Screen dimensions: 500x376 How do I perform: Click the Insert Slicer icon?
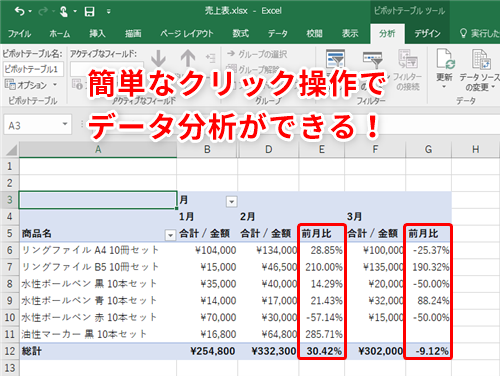pyautogui.click(x=336, y=58)
